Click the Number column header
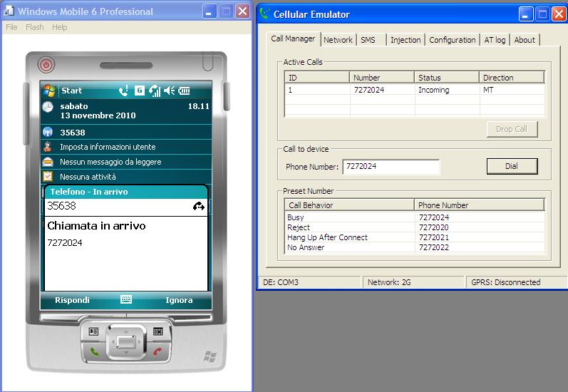The width and height of the screenshot is (568, 392). 382,78
